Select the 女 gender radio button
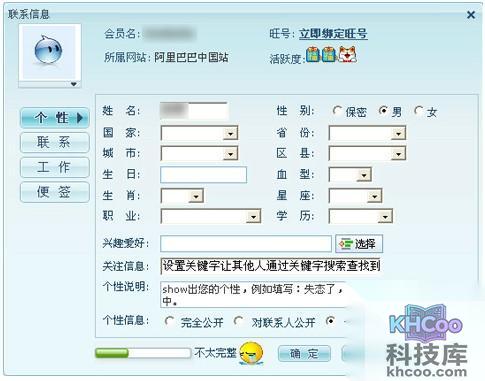 tap(418, 110)
